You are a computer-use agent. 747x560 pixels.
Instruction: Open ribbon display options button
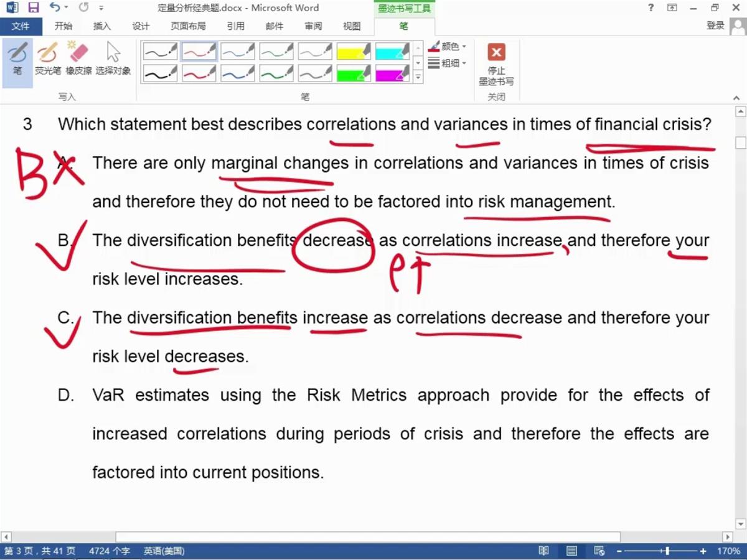pos(672,7)
